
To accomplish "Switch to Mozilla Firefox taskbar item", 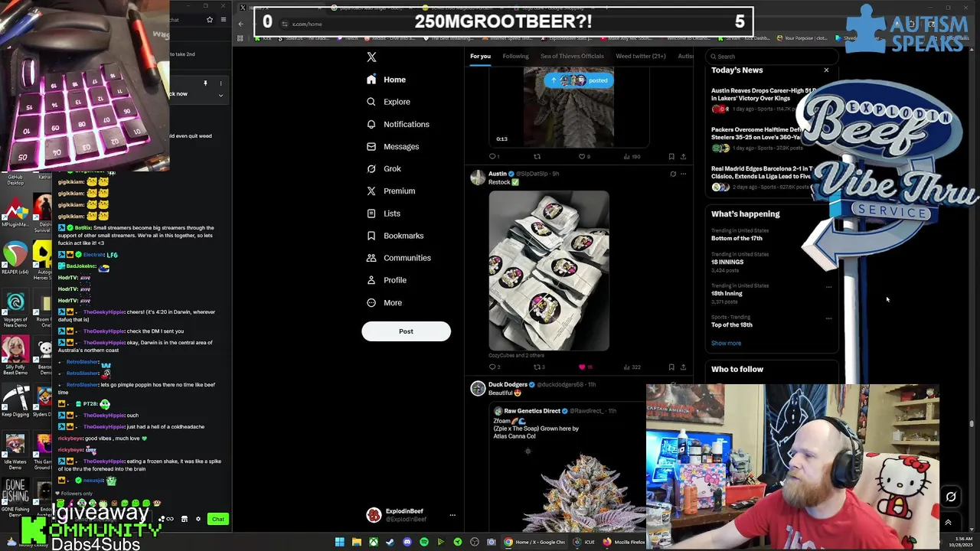I will [624, 542].
